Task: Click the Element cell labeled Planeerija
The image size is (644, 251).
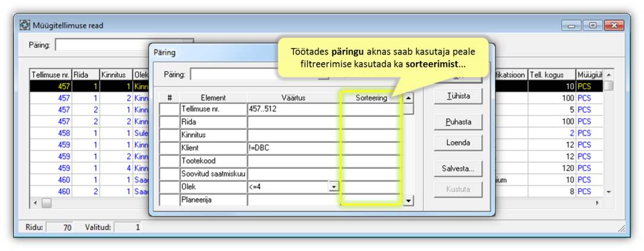Action: tap(214, 199)
